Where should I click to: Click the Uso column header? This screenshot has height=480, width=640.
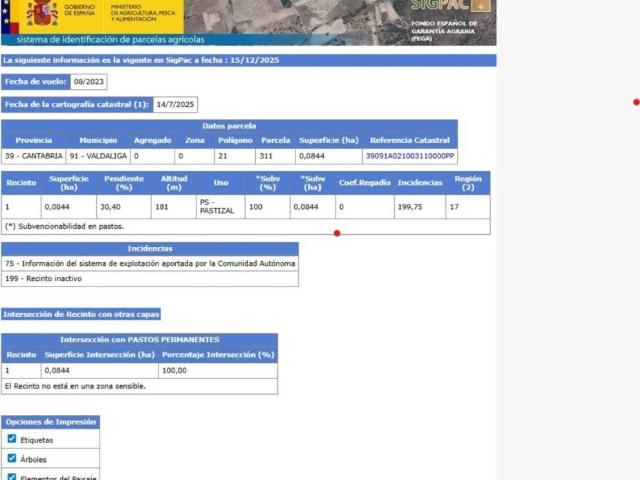click(x=221, y=183)
